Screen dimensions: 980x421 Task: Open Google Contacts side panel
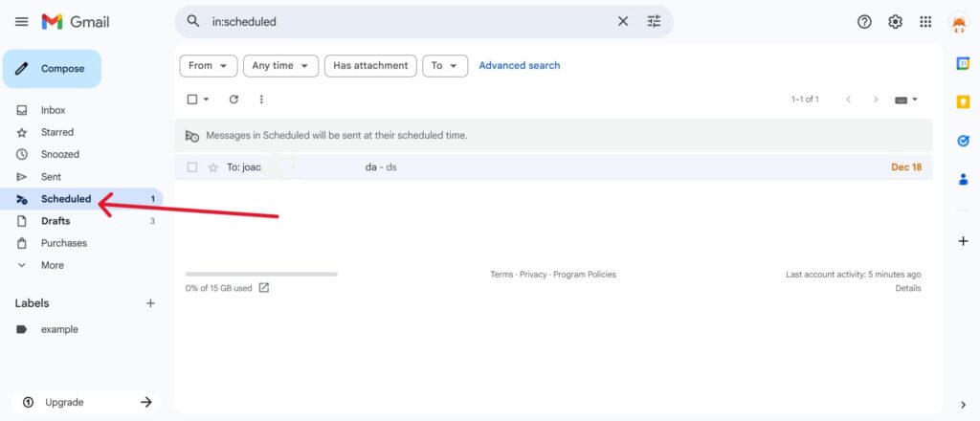pyautogui.click(x=963, y=179)
